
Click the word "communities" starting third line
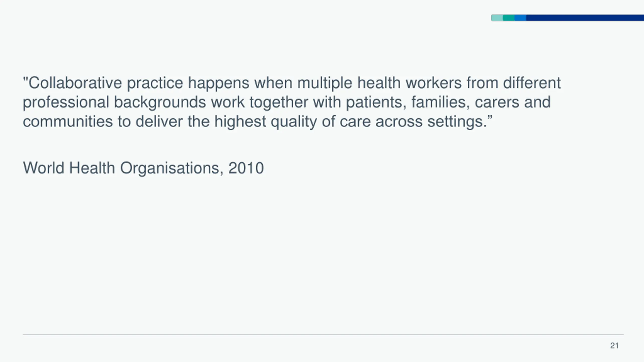[x=68, y=121]
